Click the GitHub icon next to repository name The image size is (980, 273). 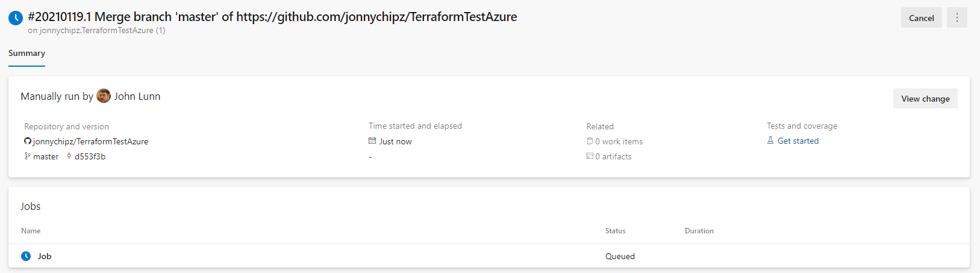pos(28,141)
